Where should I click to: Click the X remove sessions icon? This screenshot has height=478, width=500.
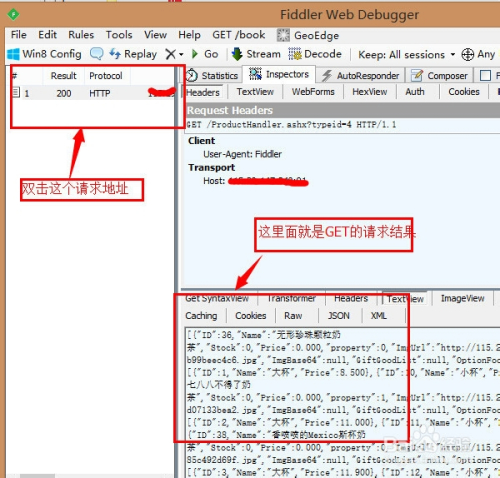coord(170,54)
